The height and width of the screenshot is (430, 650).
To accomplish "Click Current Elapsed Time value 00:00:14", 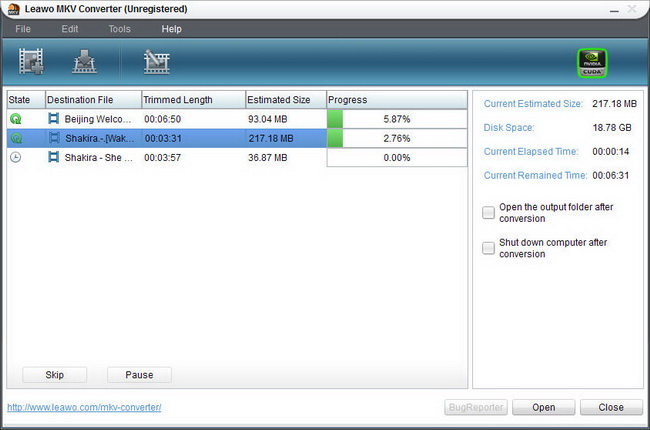I will coord(611,152).
